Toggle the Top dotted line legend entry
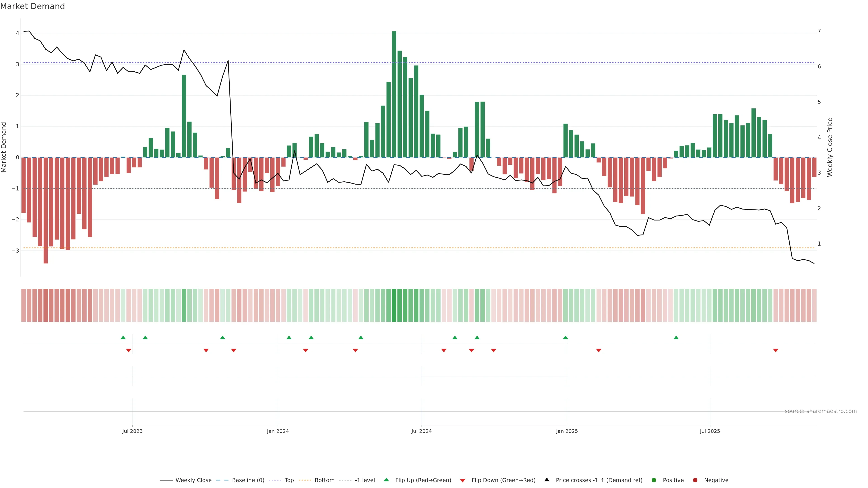The width and height of the screenshot is (868, 488). coord(289,480)
